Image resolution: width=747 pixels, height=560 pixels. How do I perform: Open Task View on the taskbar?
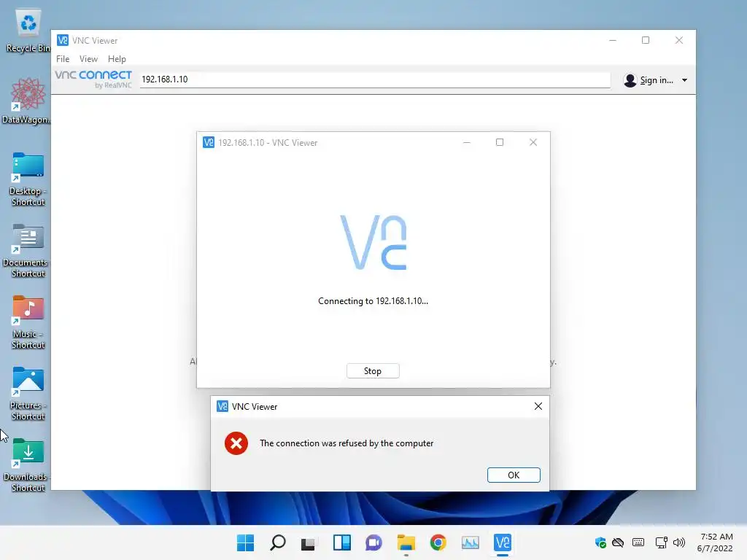point(309,542)
